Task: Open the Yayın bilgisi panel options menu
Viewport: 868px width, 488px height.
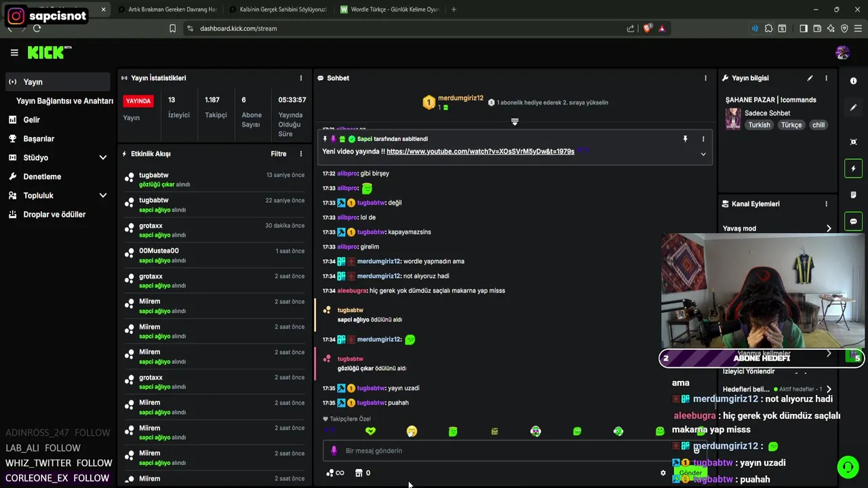Action: point(826,78)
